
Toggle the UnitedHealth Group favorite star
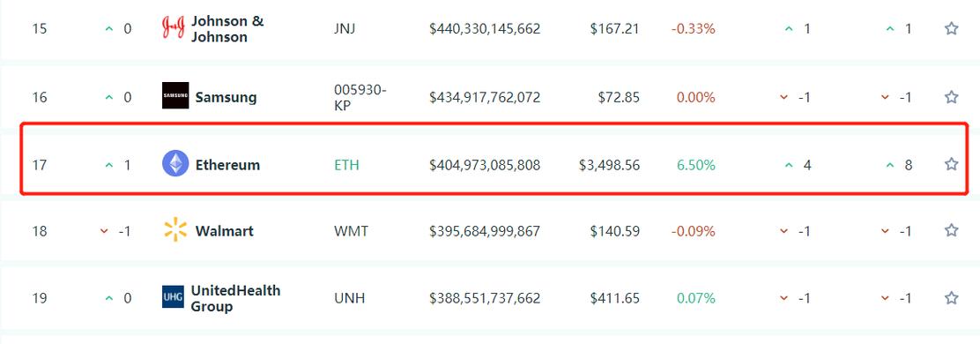[951, 298]
